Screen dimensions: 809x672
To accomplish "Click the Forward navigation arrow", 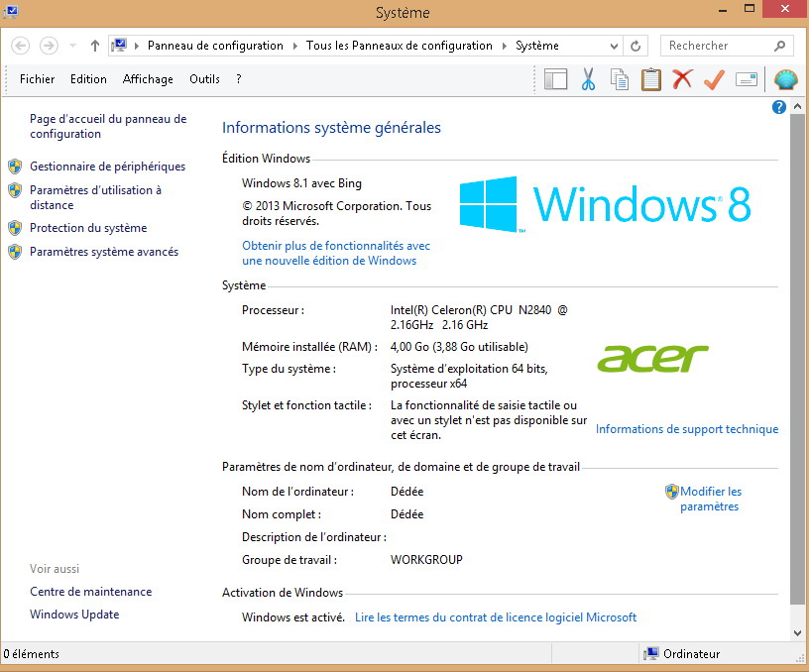I will click(49, 46).
